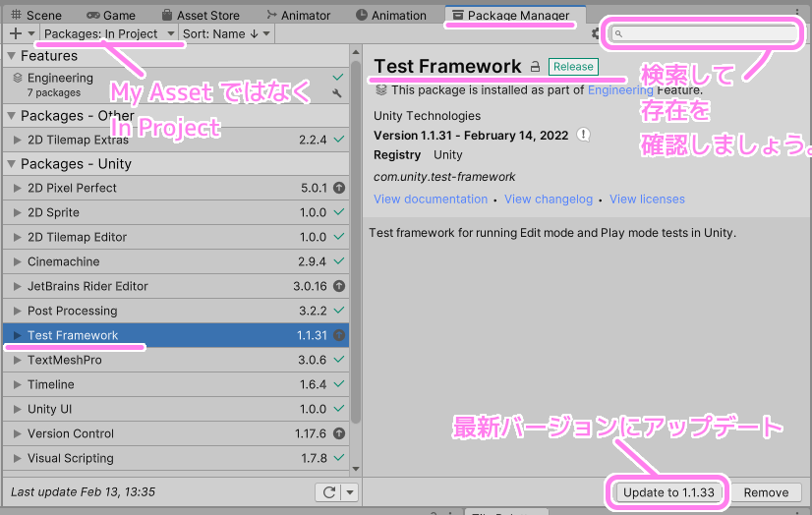Select the 2D Tilemap Editor package

pos(176,237)
